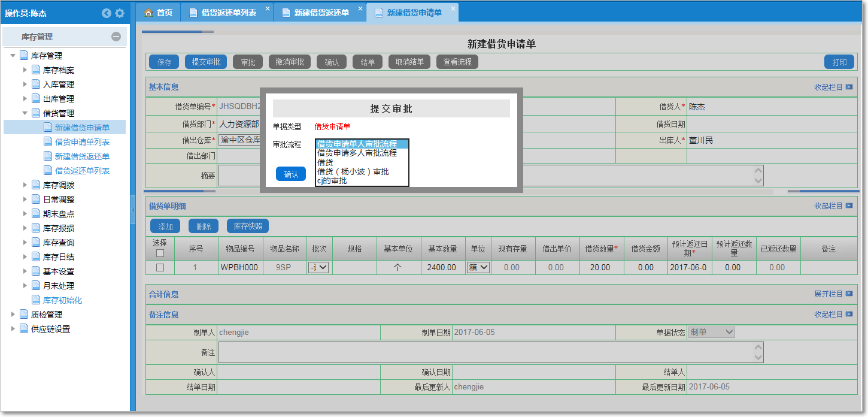Expand the 合计信息 section via 展开栏目

833,294
